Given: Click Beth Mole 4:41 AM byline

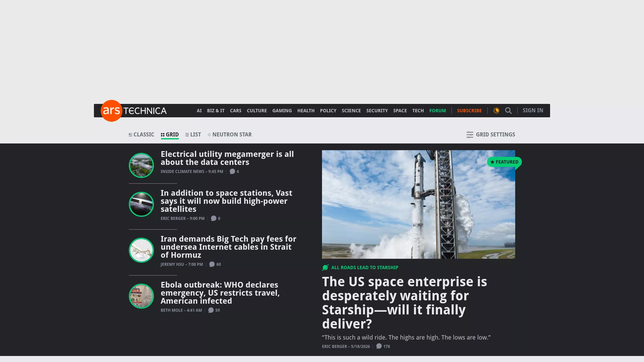Looking at the screenshot, I should point(181,310).
